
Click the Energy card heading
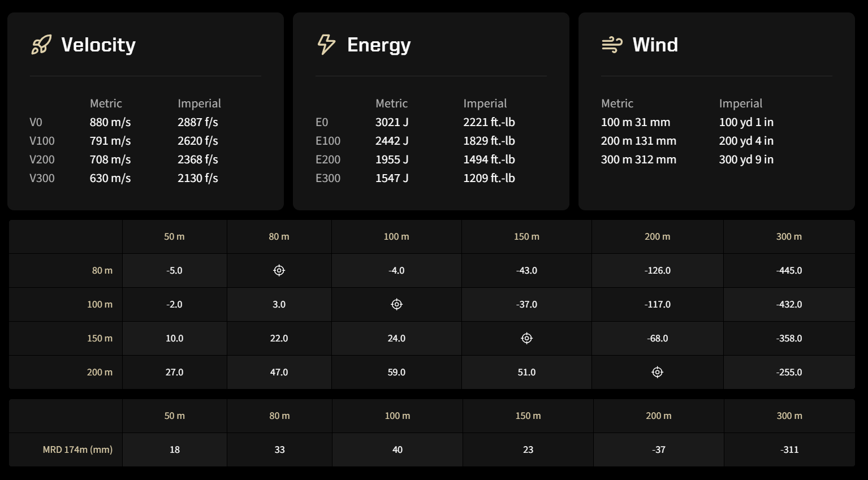pos(379,45)
